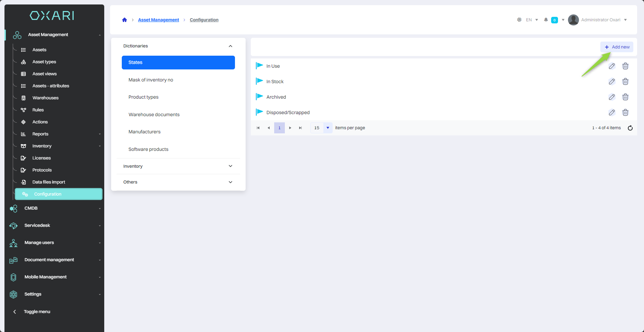Click the Add new button
Viewport: 644px width, 332px height.
(x=617, y=47)
